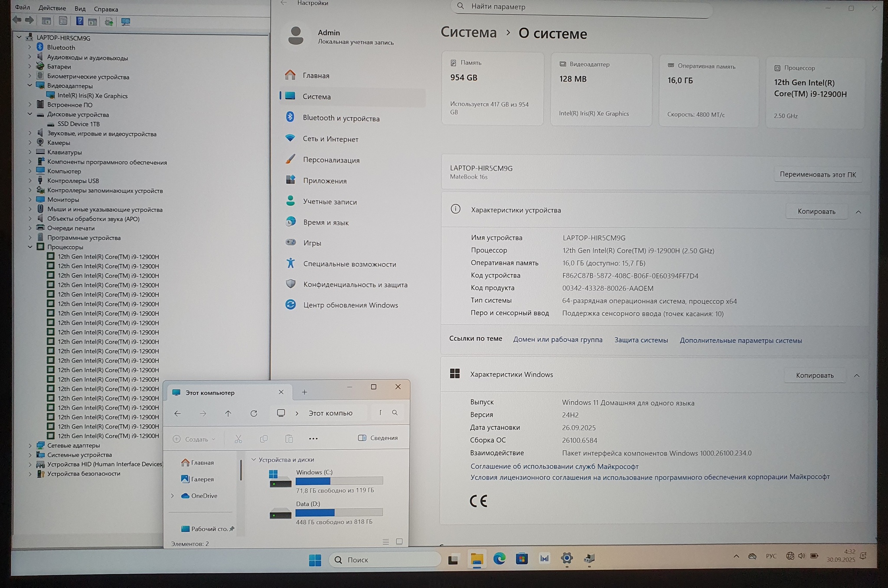Open the new tab plus in Explorer

click(304, 392)
